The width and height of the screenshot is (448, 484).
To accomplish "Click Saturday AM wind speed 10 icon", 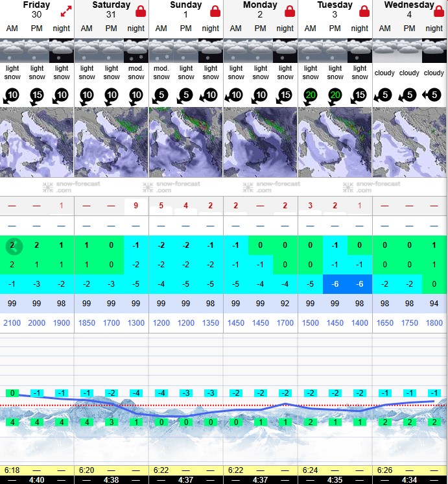I will (x=86, y=96).
